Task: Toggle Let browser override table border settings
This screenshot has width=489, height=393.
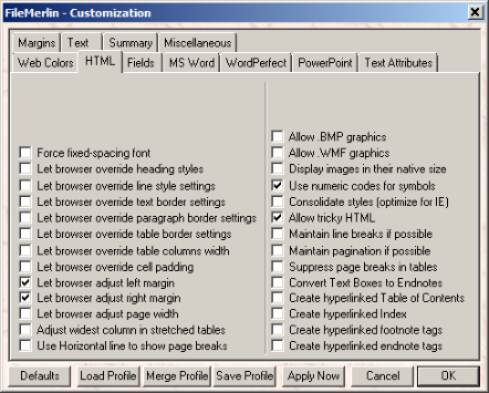Action: pos(25,234)
